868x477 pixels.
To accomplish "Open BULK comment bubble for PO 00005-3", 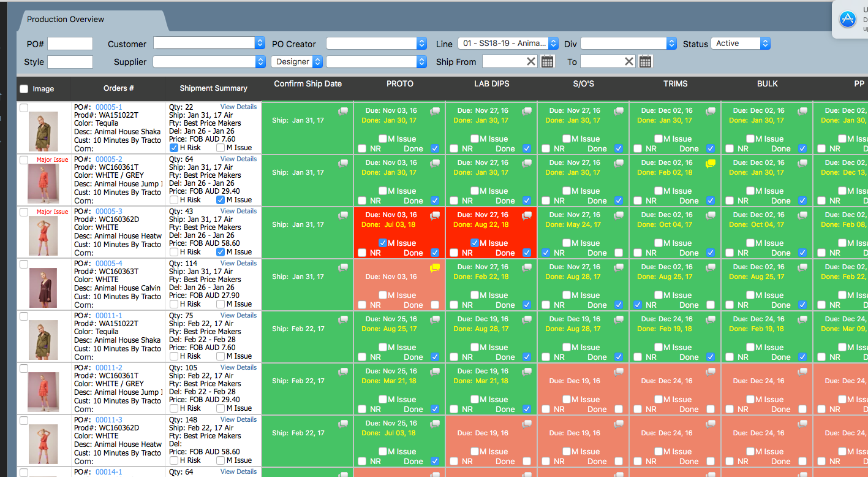I will 802,215.
